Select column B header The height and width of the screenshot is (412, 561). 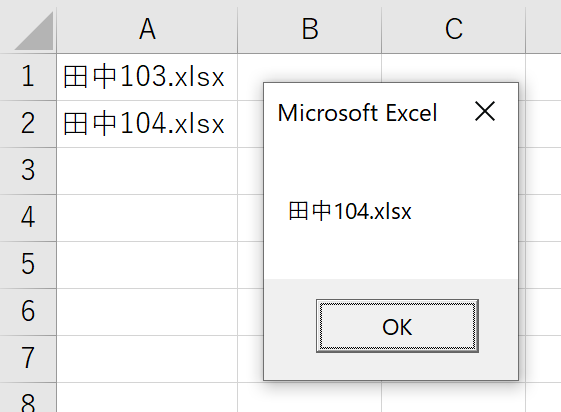click(309, 29)
